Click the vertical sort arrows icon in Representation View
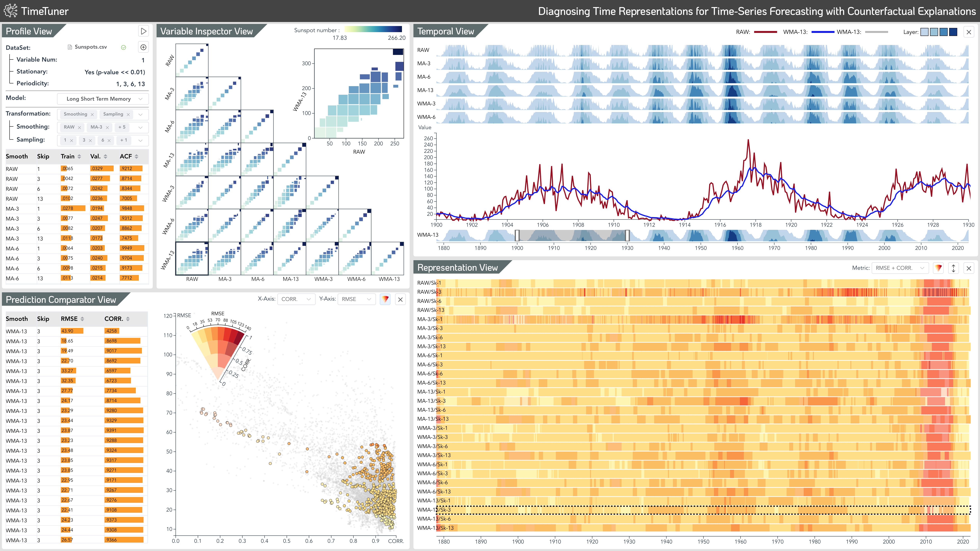 [953, 268]
